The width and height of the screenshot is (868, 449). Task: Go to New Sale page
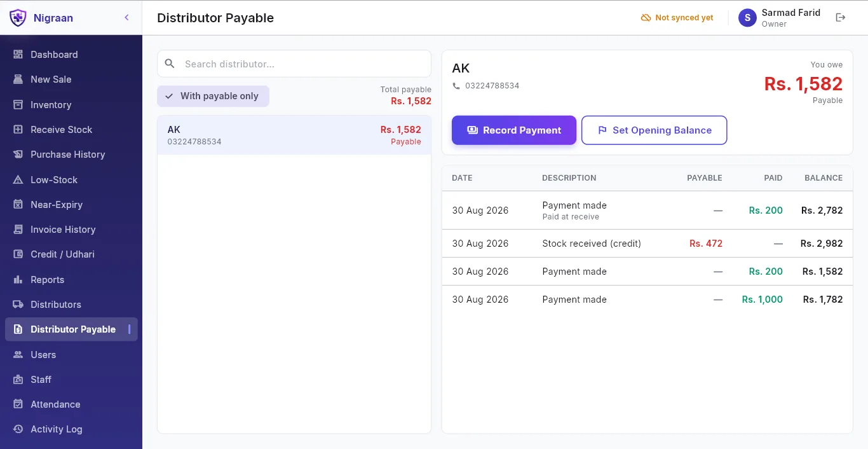(x=71, y=79)
